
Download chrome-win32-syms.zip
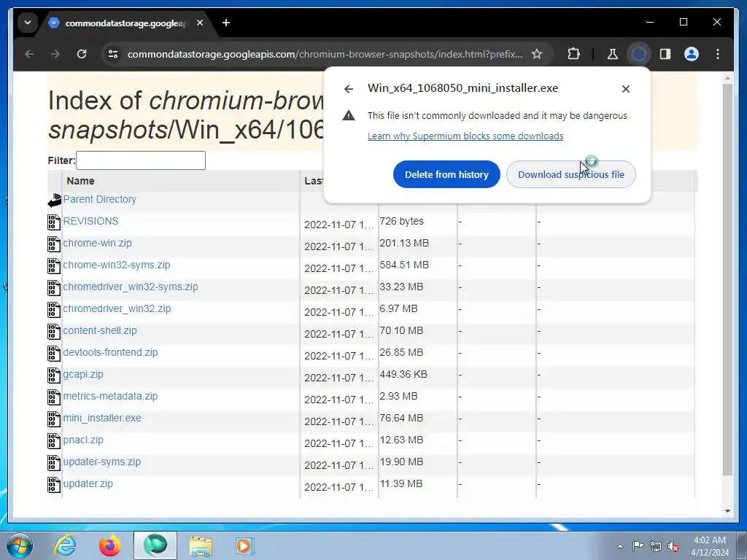116,265
